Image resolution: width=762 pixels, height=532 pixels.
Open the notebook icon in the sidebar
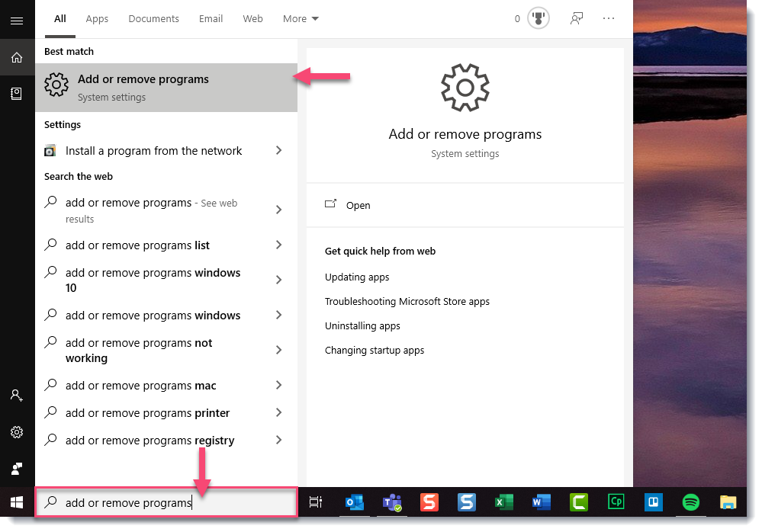17,93
